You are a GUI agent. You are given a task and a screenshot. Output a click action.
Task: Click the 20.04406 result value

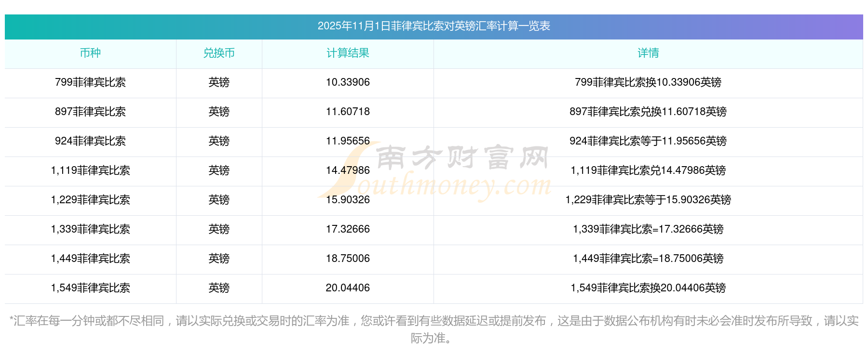click(348, 288)
